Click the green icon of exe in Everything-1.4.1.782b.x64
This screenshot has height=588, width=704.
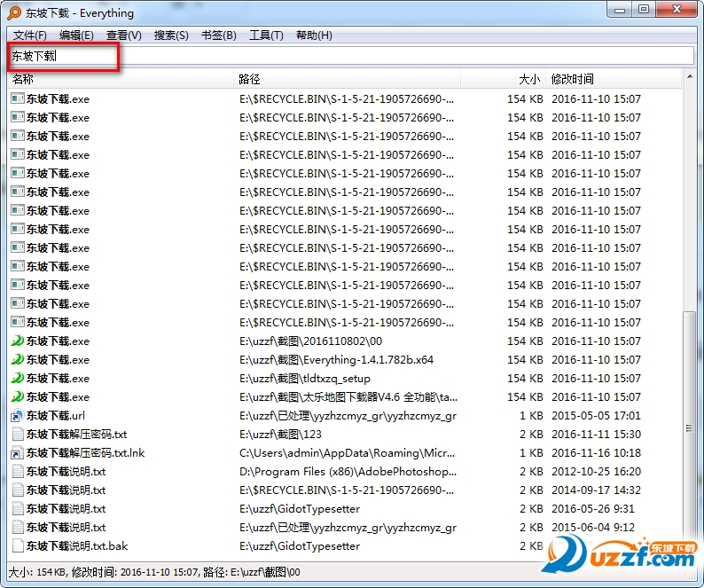pos(18,360)
